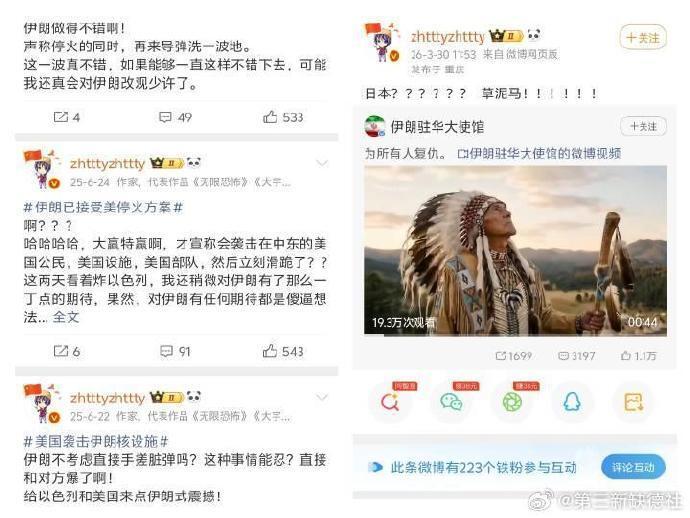The width and height of the screenshot is (690, 518).
Task: Play the embassy Weibo video thumbnail
Action: coord(515,251)
